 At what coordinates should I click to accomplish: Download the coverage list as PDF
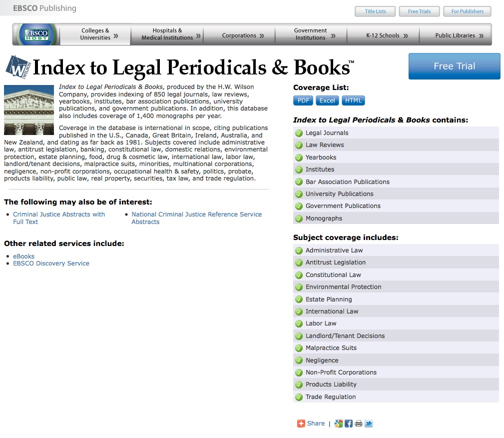click(x=303, y=100)
